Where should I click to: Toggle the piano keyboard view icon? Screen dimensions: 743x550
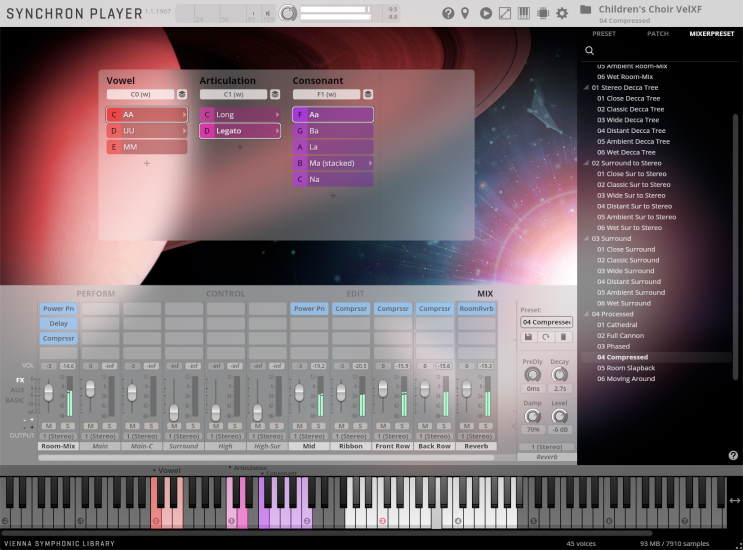coord(523,13)
